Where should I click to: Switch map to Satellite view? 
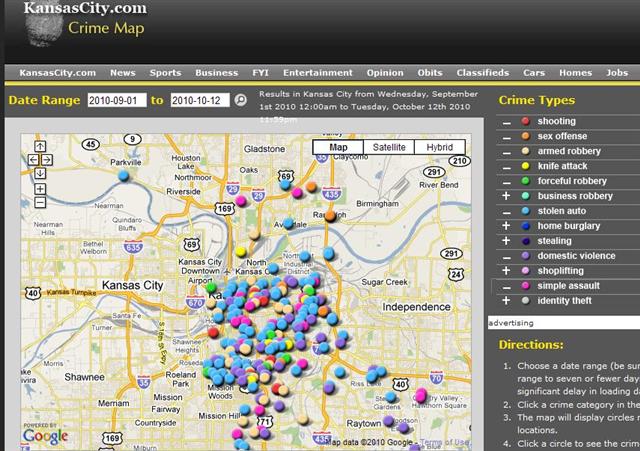(389, 147)
